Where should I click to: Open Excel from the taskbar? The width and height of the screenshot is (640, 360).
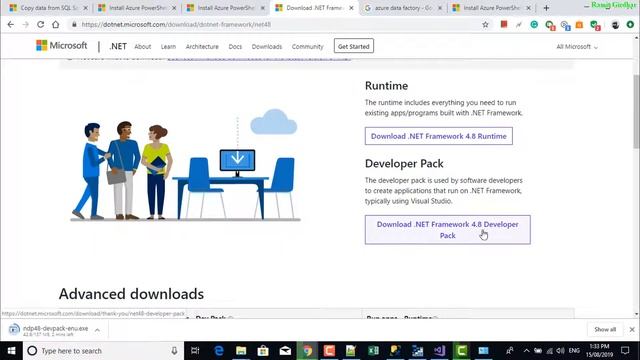[373, 351]
